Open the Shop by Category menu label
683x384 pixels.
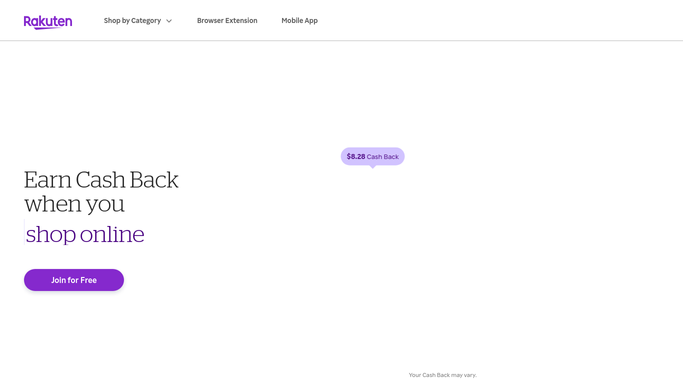tap(132, 20)
